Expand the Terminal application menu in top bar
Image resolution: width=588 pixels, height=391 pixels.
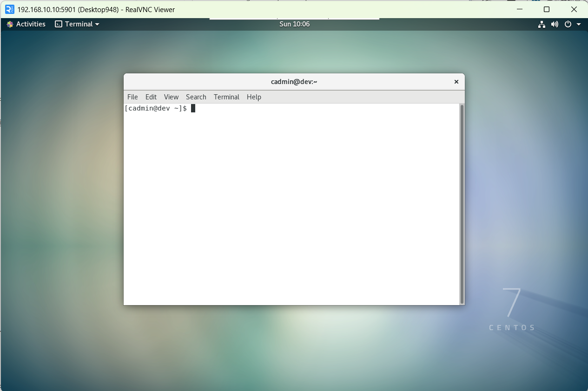(77, 24)
